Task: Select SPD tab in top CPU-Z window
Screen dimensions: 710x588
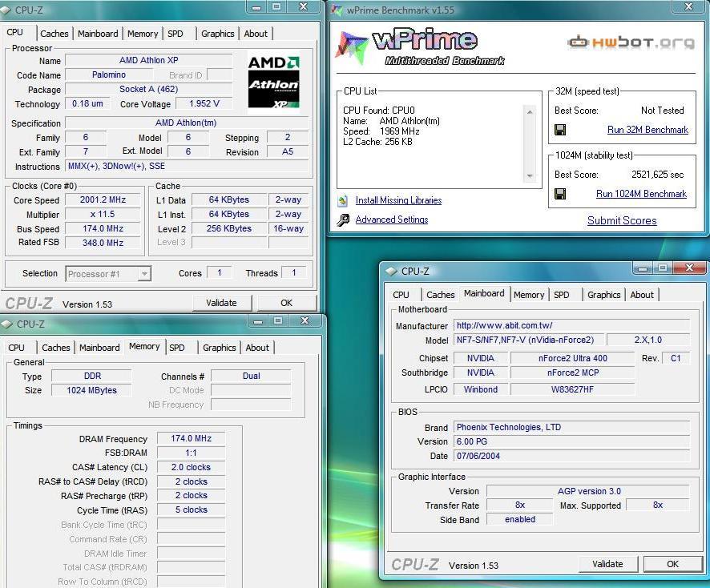Action: point(175,34)
